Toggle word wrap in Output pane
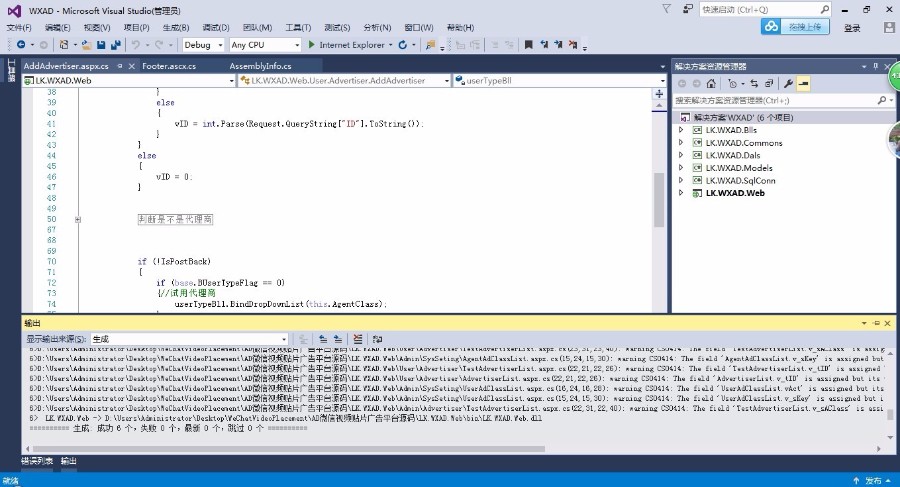Viewport: 900px width, 487px height. pyautogui.click(x=377, y=339)
